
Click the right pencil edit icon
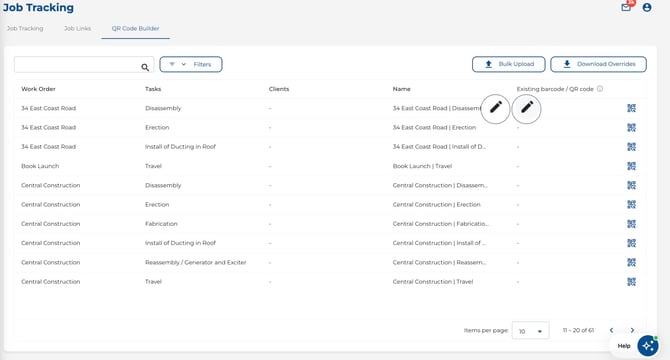(526, 108)
